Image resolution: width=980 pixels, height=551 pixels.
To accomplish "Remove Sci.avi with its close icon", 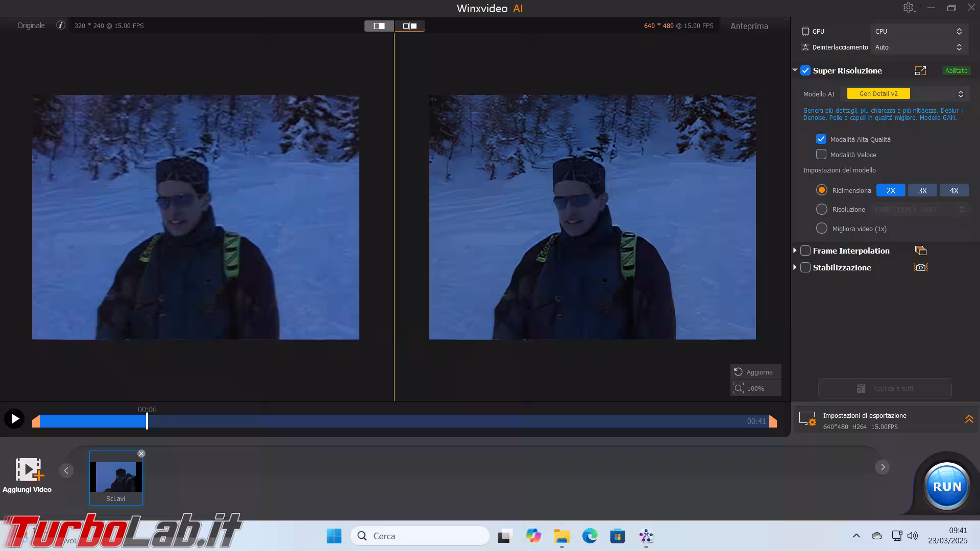I will (141, 454).
